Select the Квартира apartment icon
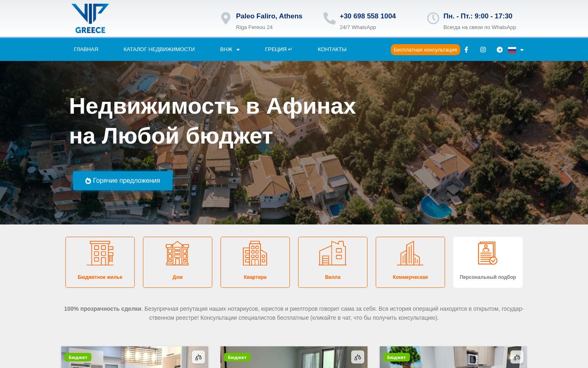 click(x=255, y=253)
